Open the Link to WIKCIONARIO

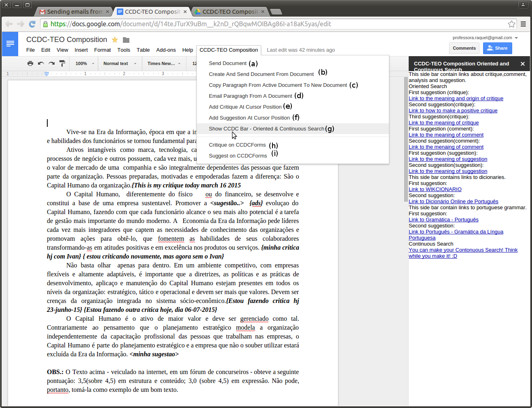point(435,189)
